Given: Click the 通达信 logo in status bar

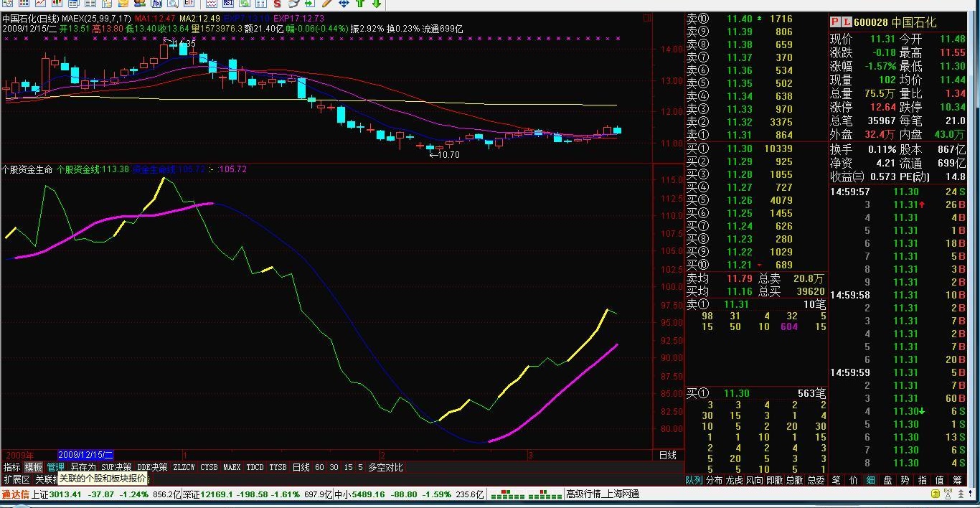Looking at the screenshot, I should tap(14, 494).
